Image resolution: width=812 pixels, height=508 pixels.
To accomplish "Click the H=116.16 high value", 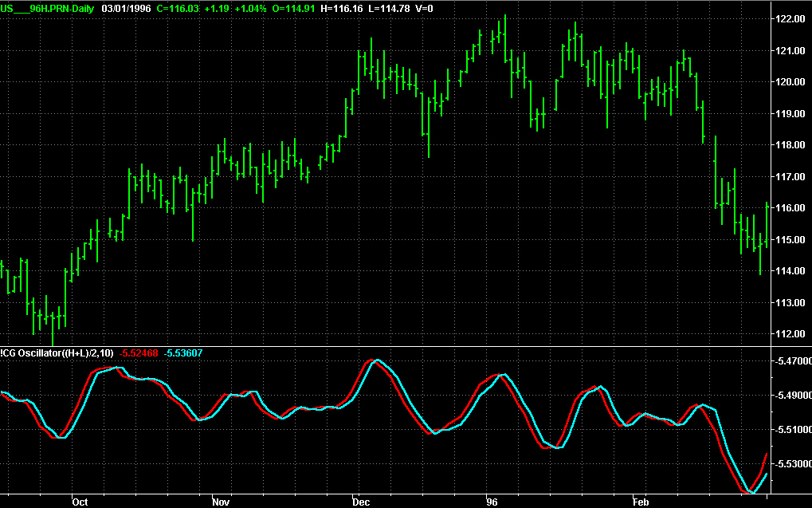I will coord(342,8).
